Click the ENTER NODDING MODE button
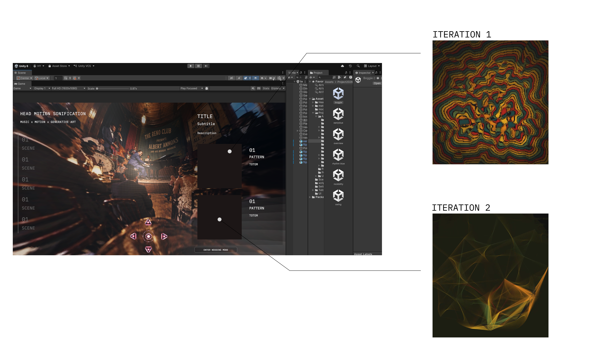The width and height of the screenshot is (591, 364). tap(216, 250)
